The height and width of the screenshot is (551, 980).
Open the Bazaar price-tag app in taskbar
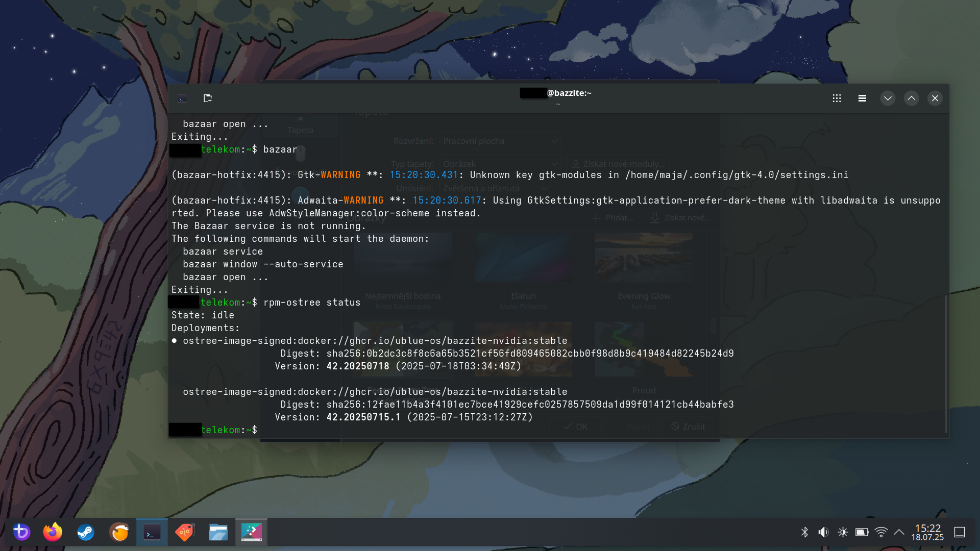click(185, 532)
